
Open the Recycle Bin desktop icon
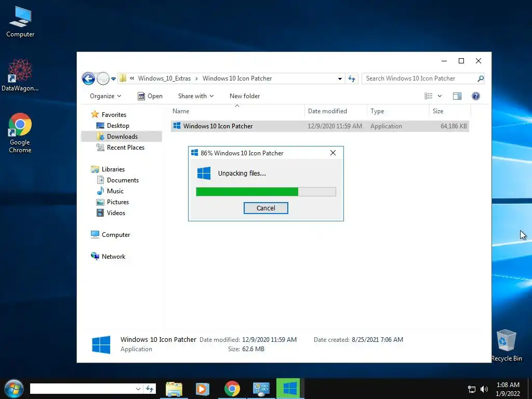tap(506, 345)
